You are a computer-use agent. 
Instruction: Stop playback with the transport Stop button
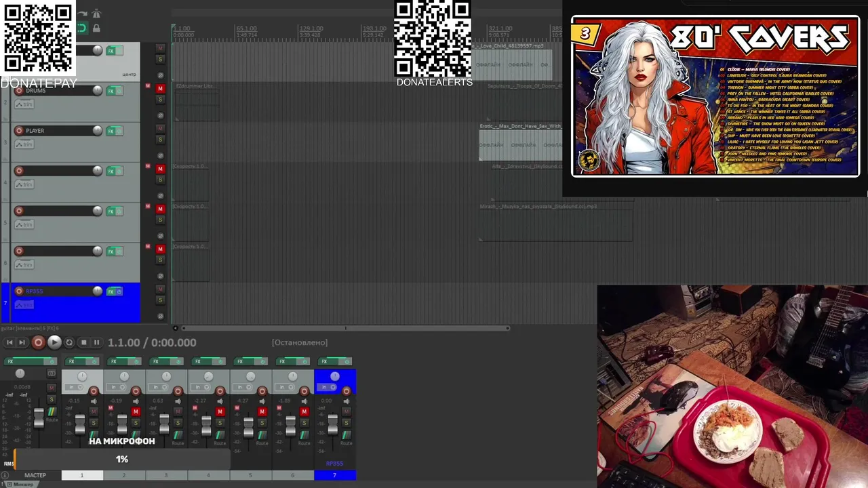83,343
